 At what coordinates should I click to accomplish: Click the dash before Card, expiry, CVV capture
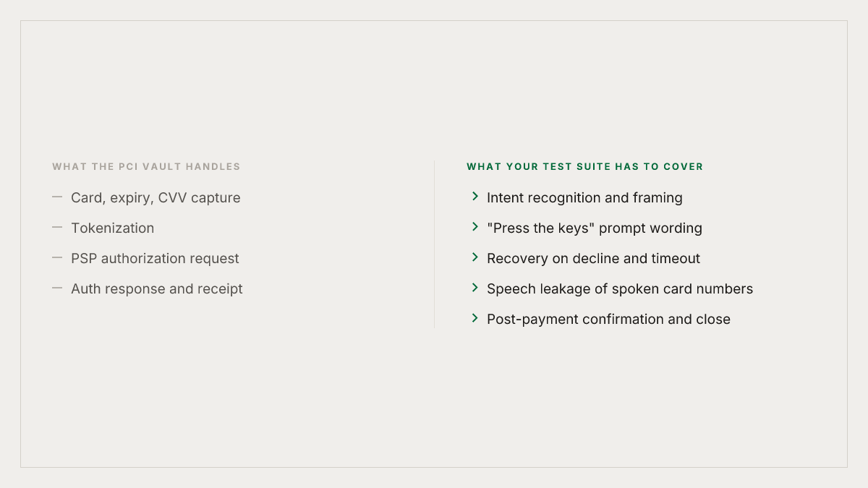[57, 197]
